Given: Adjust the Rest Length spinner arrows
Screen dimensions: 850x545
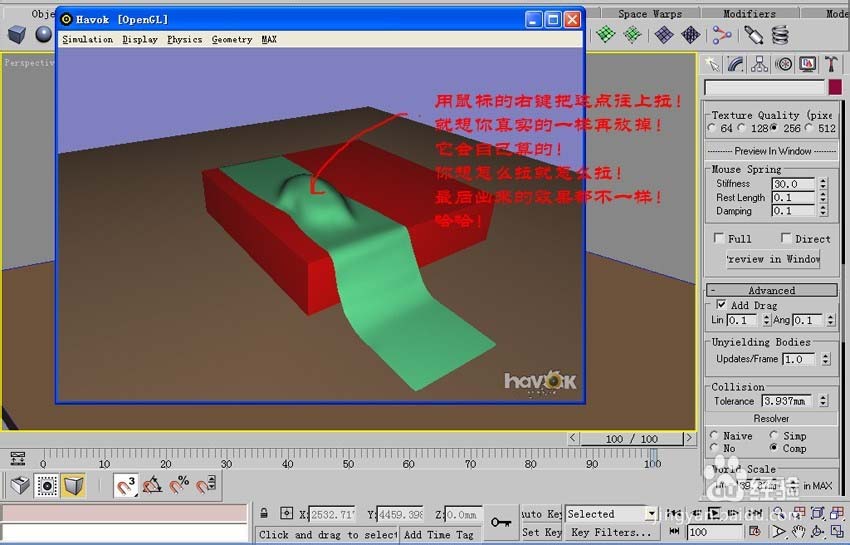Looking at the screenshot, I should click(x=823, y=197).
